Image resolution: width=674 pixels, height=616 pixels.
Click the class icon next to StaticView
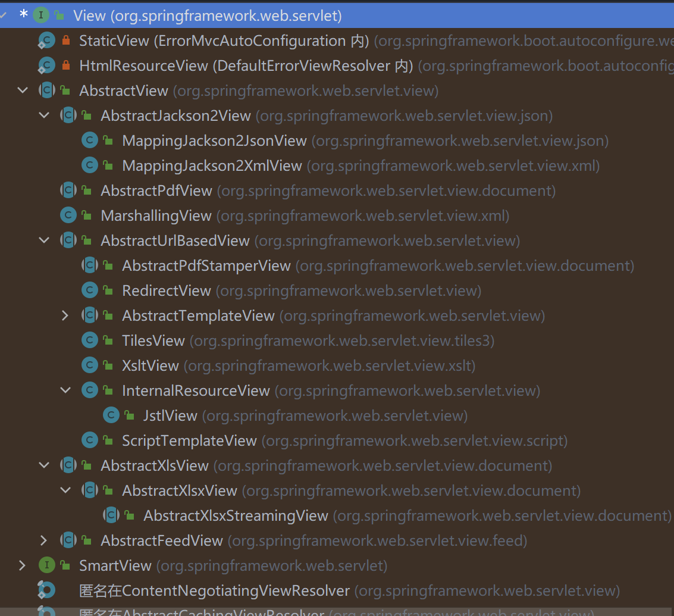click(46, 40)
